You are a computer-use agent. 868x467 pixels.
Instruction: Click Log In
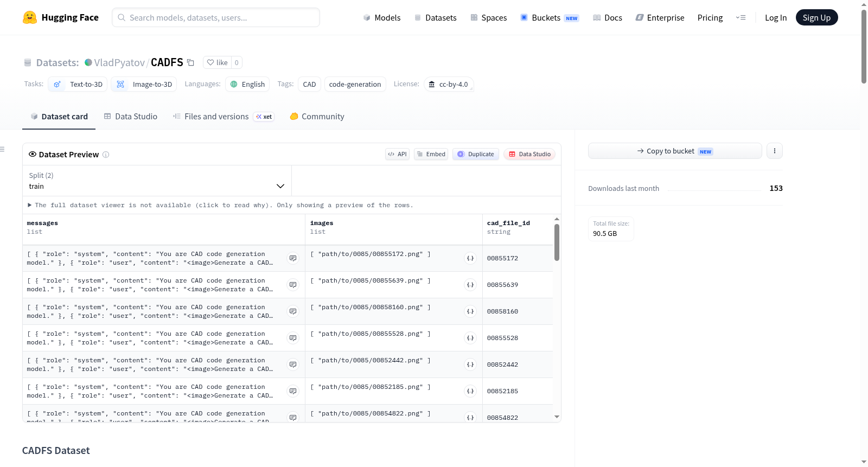coord(776,17)
